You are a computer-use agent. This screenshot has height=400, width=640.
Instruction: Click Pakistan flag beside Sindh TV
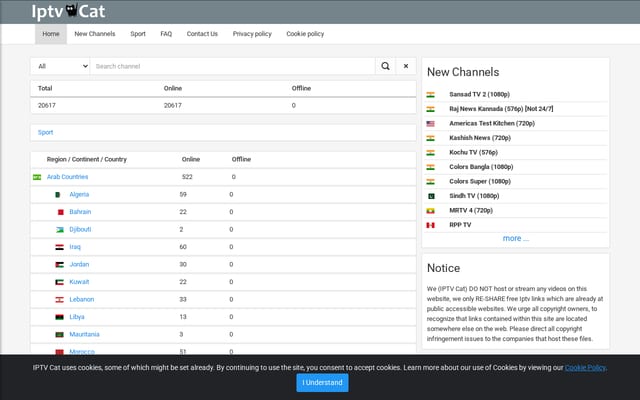point(431,196)
